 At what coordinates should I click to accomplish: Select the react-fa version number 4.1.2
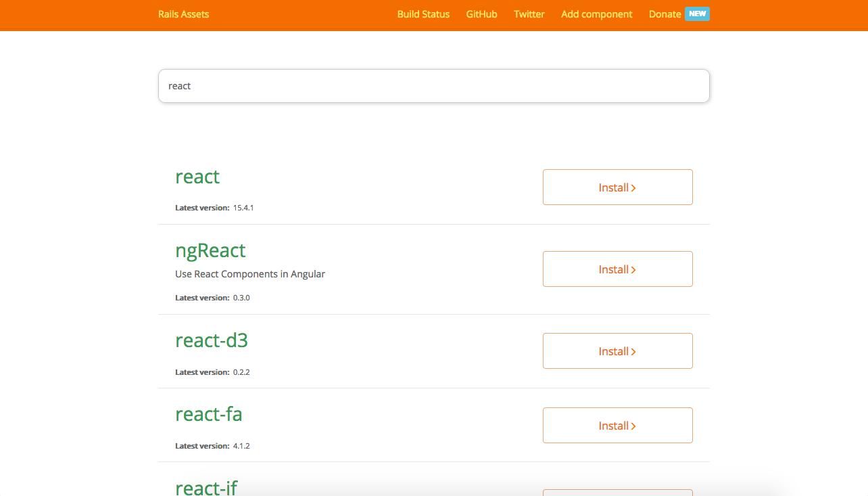click(x=241, y=446)
